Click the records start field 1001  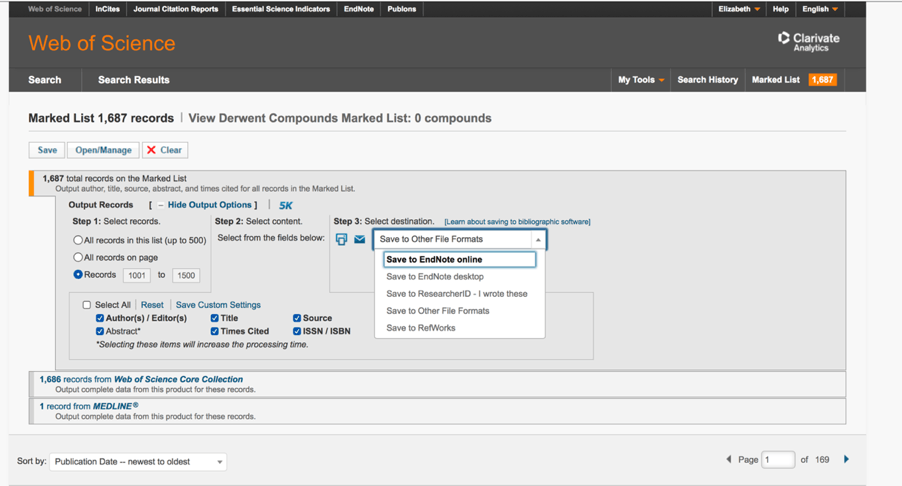coord(137,275)
